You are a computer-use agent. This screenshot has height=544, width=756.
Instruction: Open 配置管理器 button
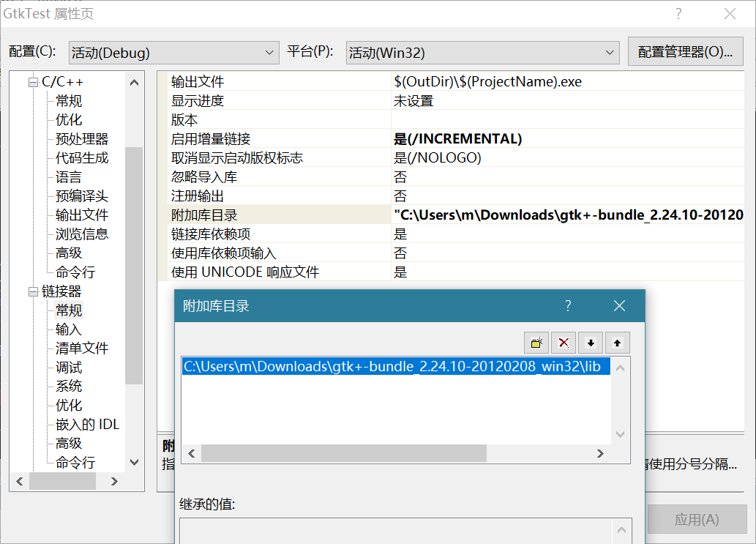click(685, 52)
